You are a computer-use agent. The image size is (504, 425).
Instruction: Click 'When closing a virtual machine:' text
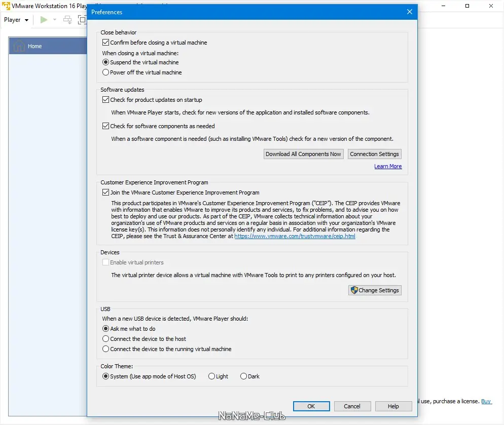(x=140, y=53)
